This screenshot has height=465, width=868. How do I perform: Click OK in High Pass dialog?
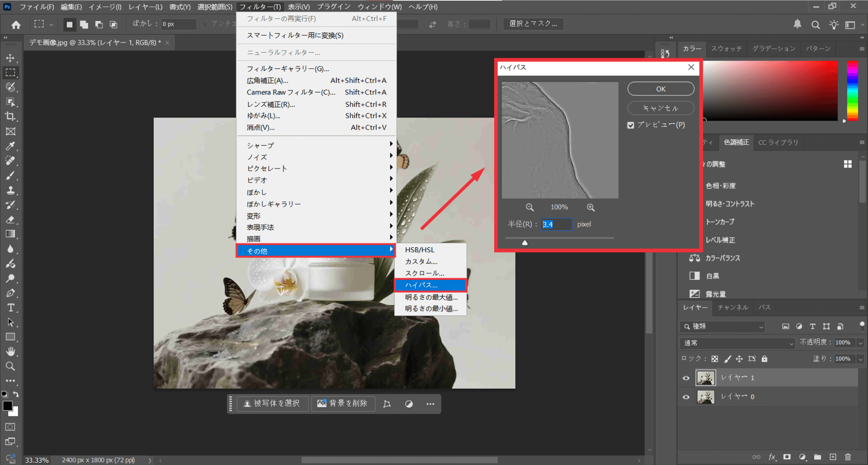pyautogui.click(x=661, y=89)
